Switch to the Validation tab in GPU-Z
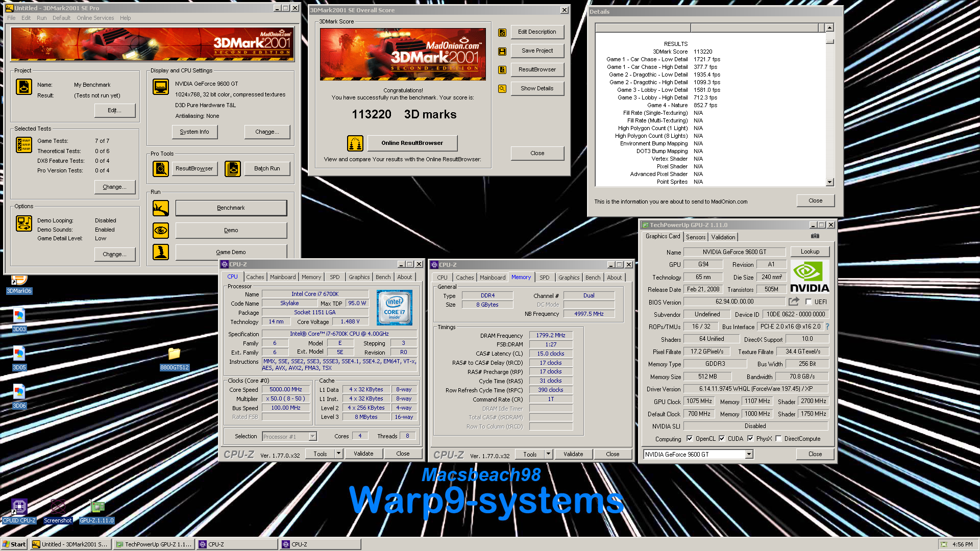Screen dimensions: 980x551 723,237
